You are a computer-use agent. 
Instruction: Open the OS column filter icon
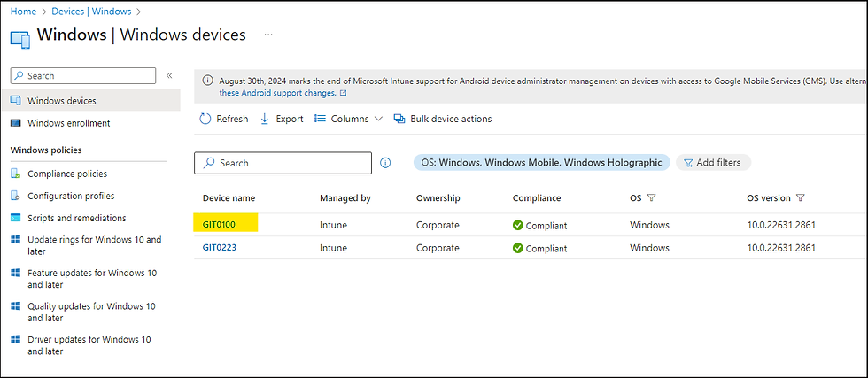[651, 198]
